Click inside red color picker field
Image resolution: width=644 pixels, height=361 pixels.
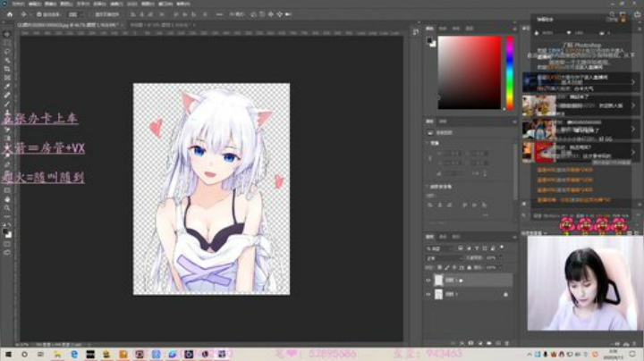tap(470, 72)
